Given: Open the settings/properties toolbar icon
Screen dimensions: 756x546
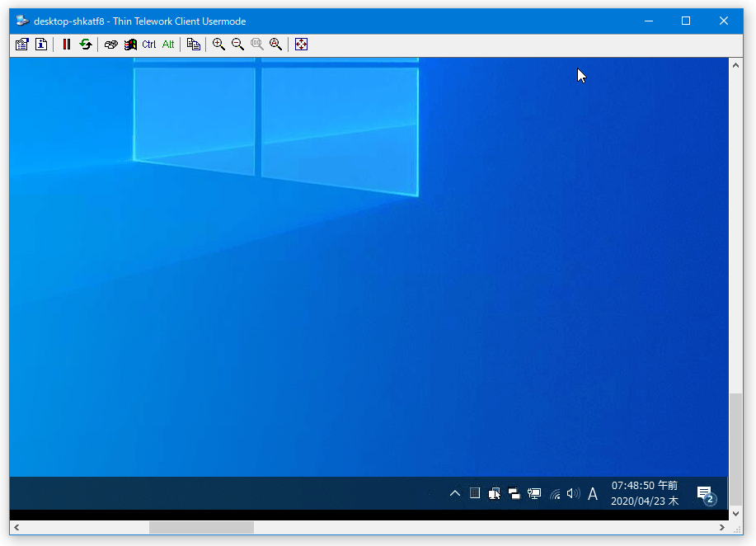Looking at the screenshot, I should (22, 45).
